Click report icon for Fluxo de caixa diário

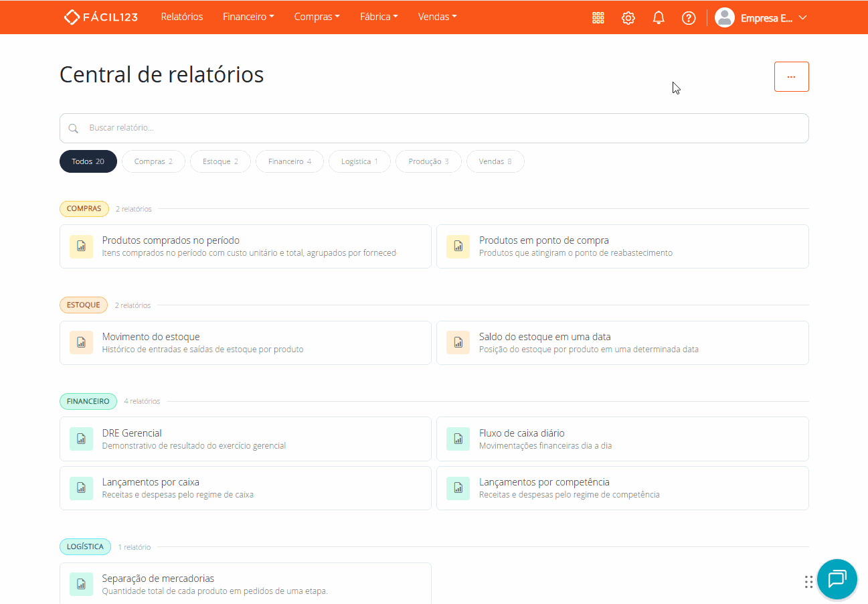pos(458,439)
